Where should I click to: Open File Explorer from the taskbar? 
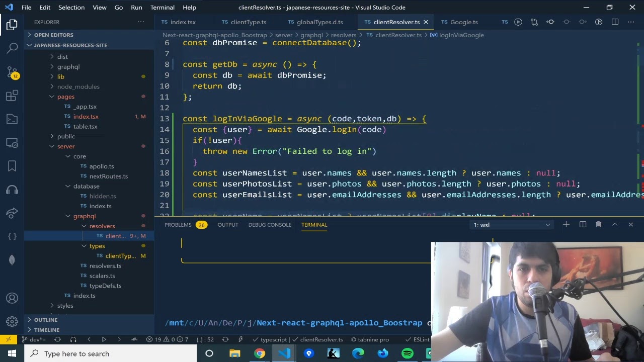pos(235,353)
